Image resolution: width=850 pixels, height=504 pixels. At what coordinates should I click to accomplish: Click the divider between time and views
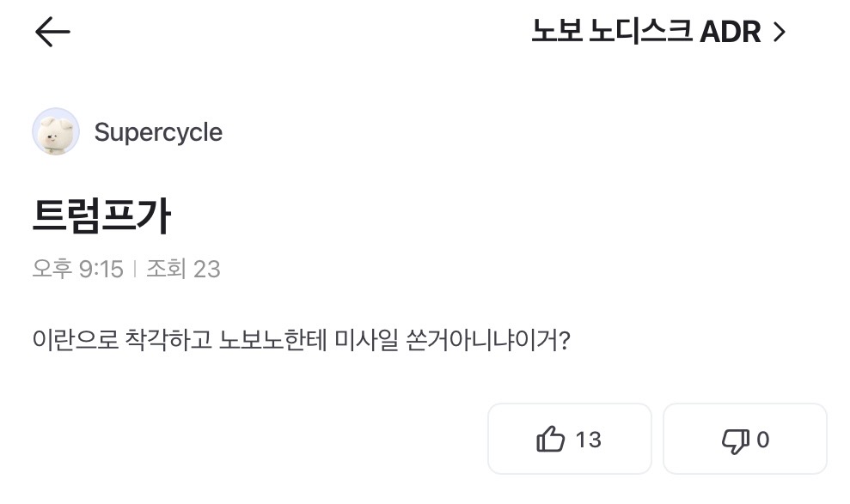135,269
